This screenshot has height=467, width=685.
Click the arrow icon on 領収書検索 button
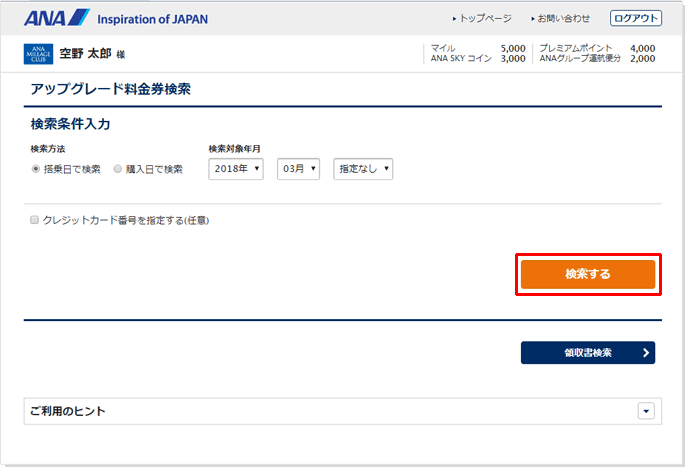pyautogui.click(x=646, y=352)
